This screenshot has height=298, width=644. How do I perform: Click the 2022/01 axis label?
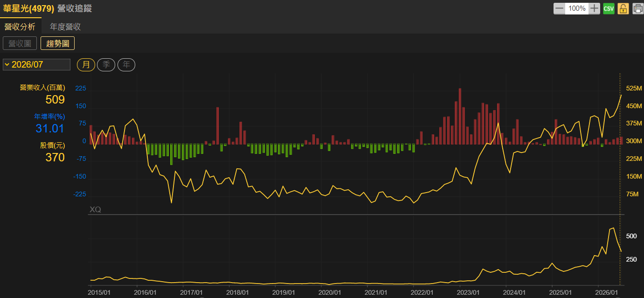(422, 292)
